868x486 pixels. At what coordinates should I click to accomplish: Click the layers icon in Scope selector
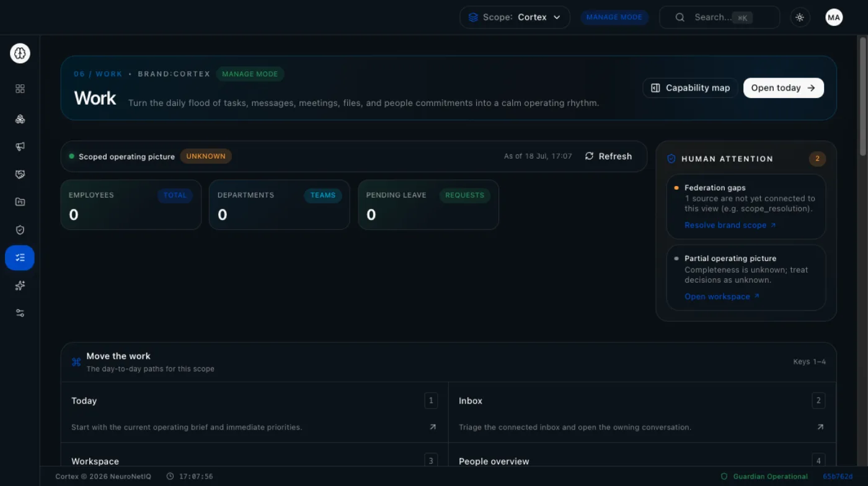[473, 17]
